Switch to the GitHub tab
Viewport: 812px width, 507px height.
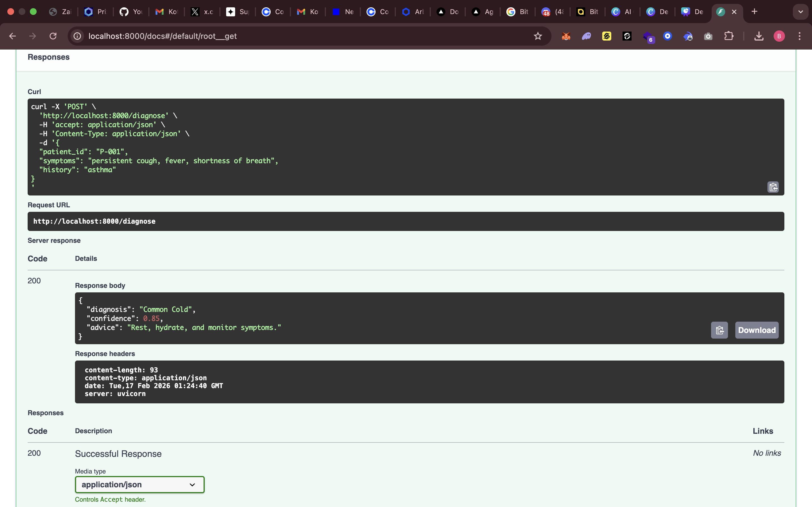coord(131,12)
